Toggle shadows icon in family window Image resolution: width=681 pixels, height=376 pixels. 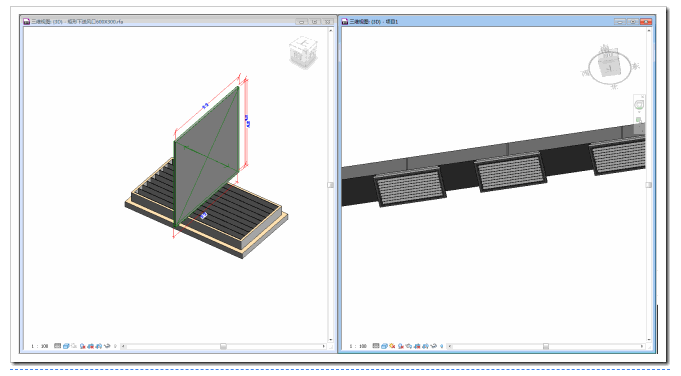tap(83, 346)
